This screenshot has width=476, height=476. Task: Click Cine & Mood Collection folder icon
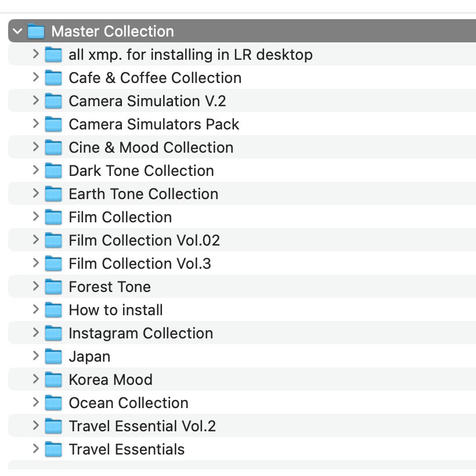coord(53,147)
